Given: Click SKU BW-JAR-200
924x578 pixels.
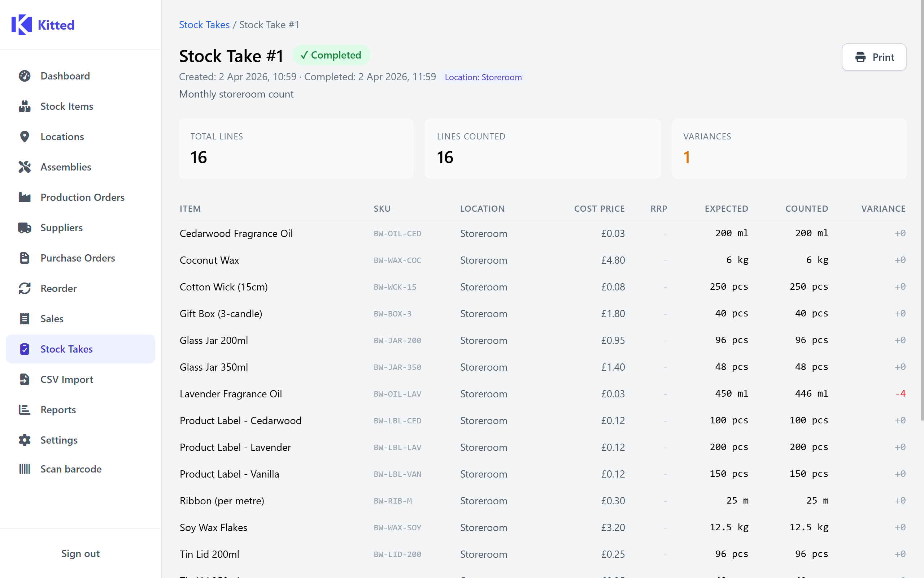Looking at the screenshot, I should coord(397,341).
